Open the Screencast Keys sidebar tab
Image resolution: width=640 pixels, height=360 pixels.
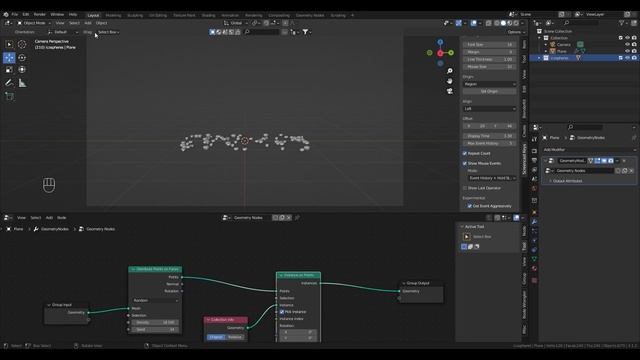(x=524, y=159)
